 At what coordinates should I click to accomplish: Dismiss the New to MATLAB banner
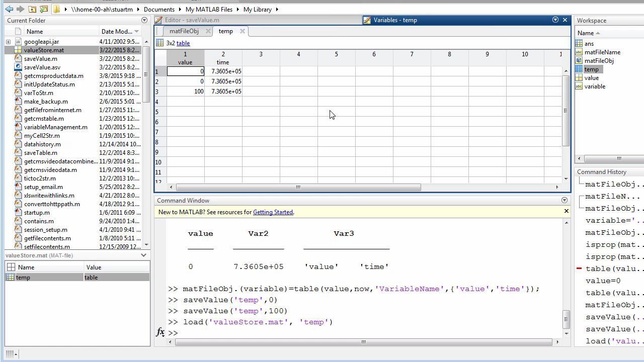[566, 211]
